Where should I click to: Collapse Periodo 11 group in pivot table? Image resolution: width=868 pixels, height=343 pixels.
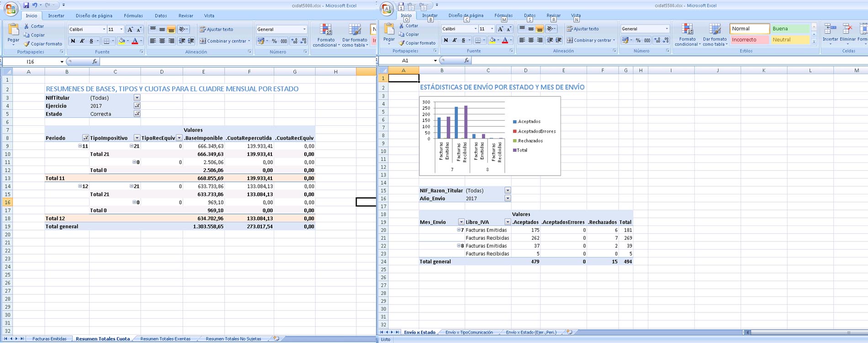point(80,146)
